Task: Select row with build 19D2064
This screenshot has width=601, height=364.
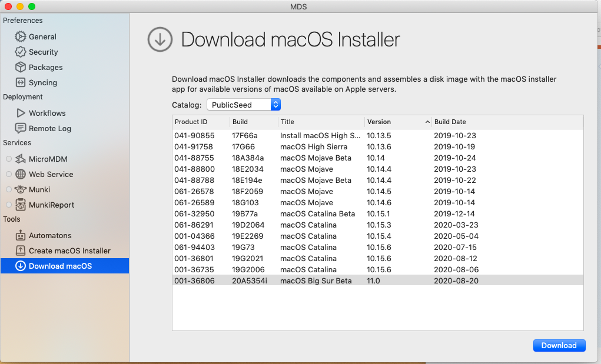Action: (378, 225)
